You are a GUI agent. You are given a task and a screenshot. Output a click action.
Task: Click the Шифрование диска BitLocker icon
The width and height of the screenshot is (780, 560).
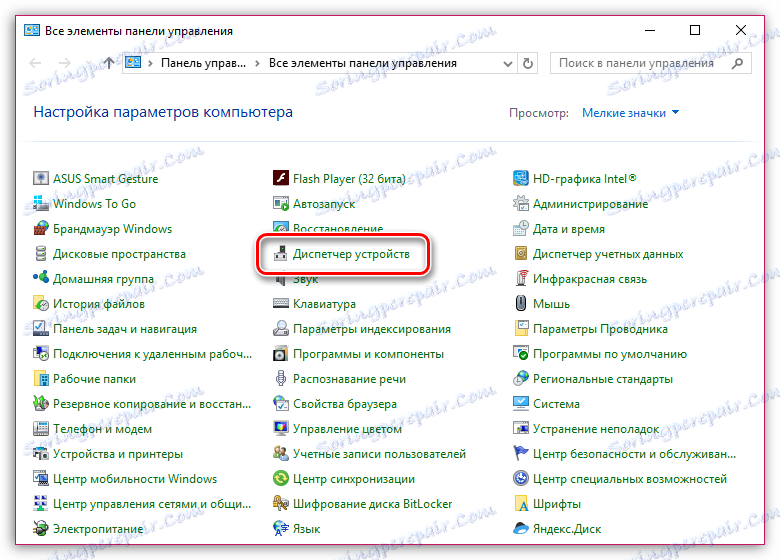281,504
